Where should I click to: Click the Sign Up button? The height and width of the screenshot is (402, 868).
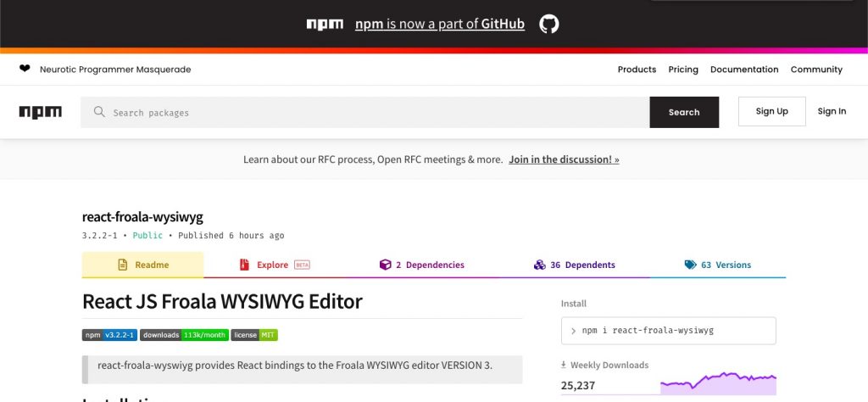(771, 111)
